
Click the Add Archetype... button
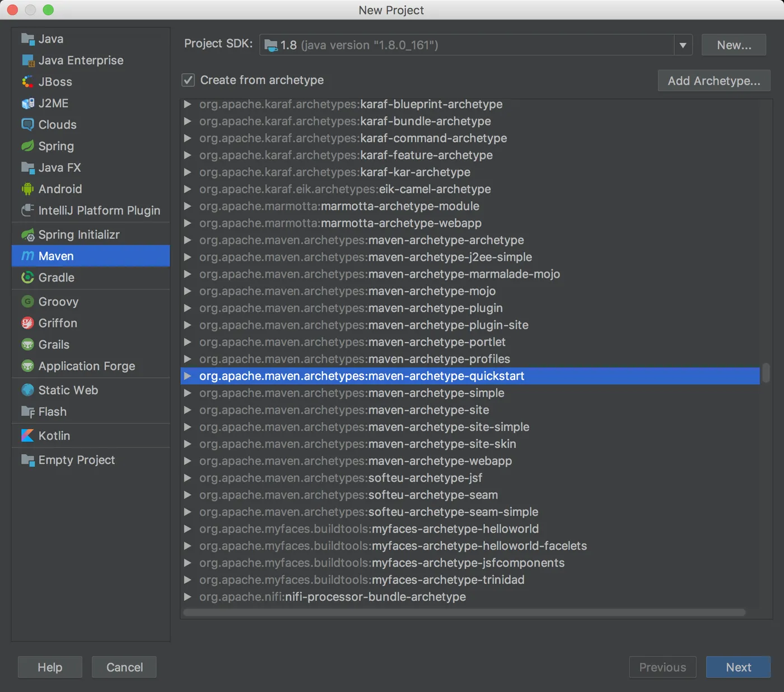coord(714,81)
